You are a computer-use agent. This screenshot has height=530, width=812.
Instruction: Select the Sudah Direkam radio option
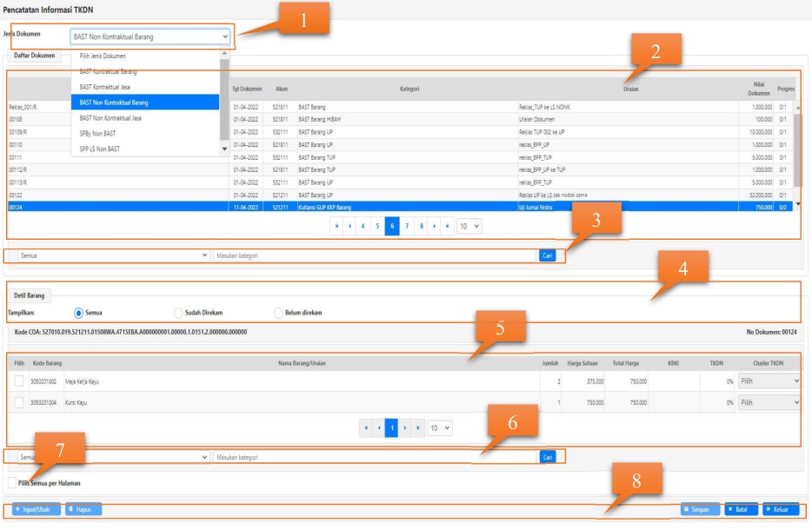(178, 313)
